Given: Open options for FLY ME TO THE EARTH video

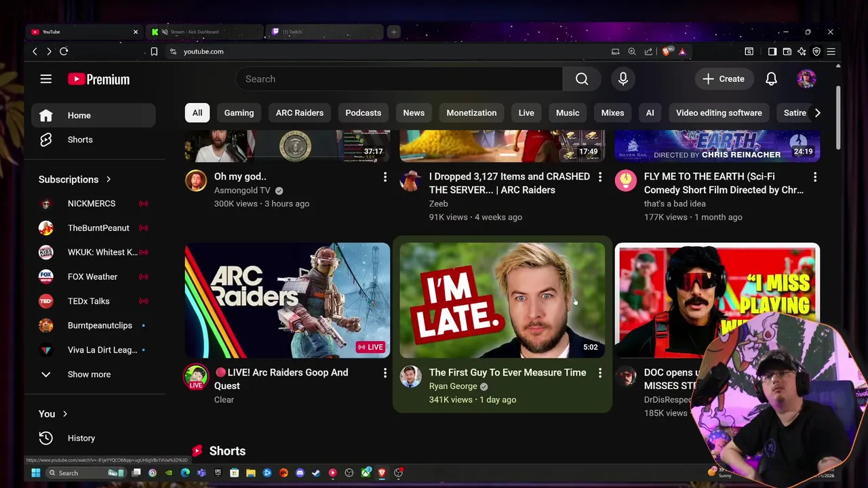Looking at the screenshot, I should click(x=815, y=177).
